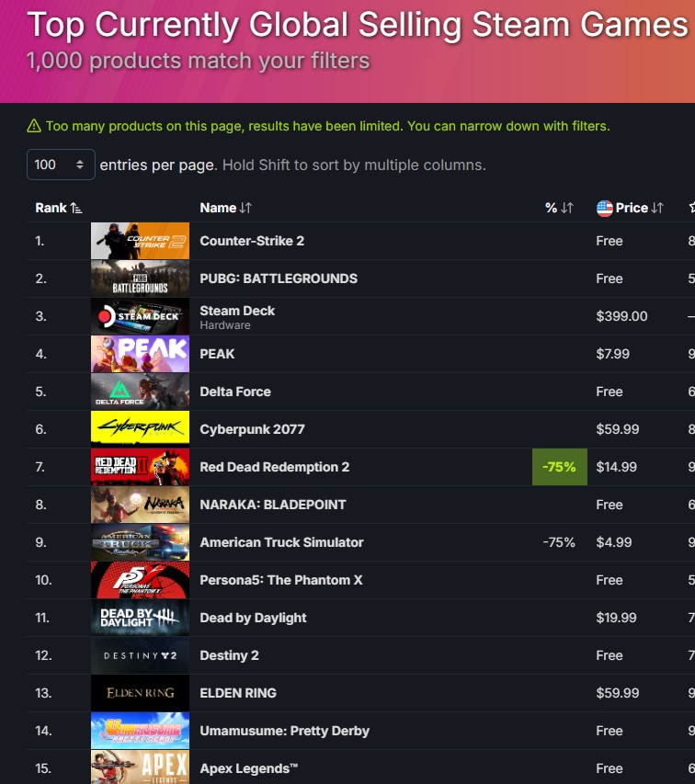Open Delta Force game thumbnail

[140, 392]
